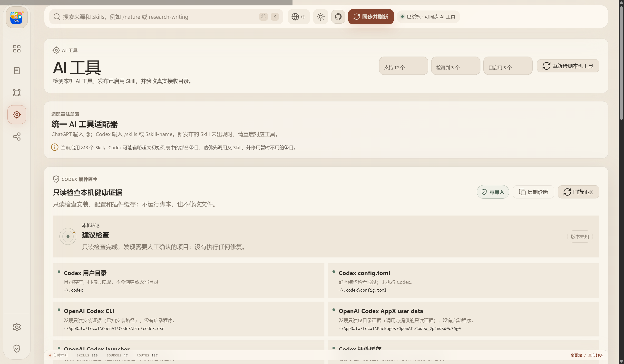Click the 建议检查 status indicator circle

coord(68,236)
